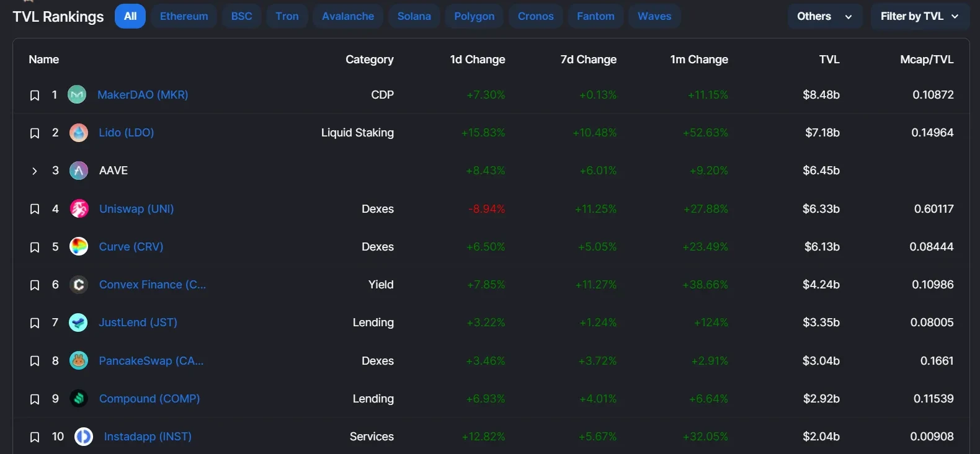The image size is (980, 454).
Task: Sort by the TVL column header
Action: click(829, 60)
